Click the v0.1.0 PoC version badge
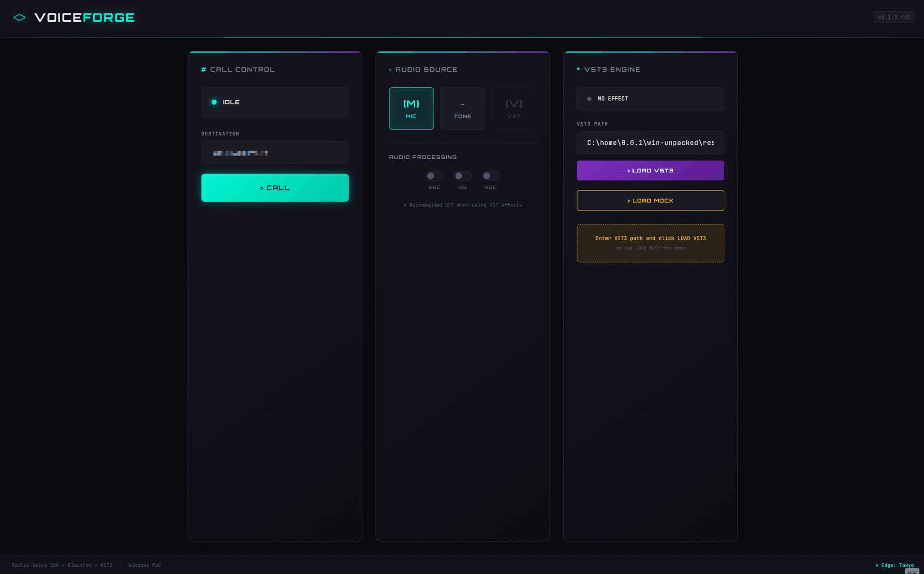Viewport: 924px width, 574px height. (894, 16)
